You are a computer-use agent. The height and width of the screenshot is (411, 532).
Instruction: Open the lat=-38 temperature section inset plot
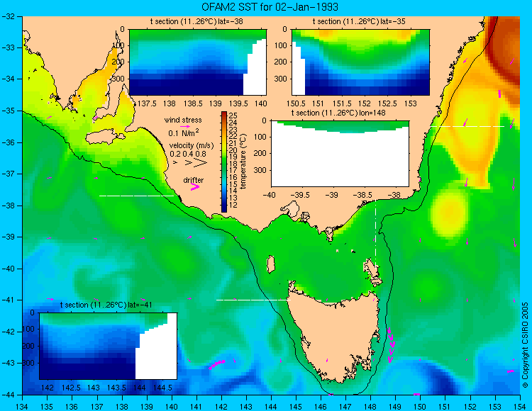198,62
